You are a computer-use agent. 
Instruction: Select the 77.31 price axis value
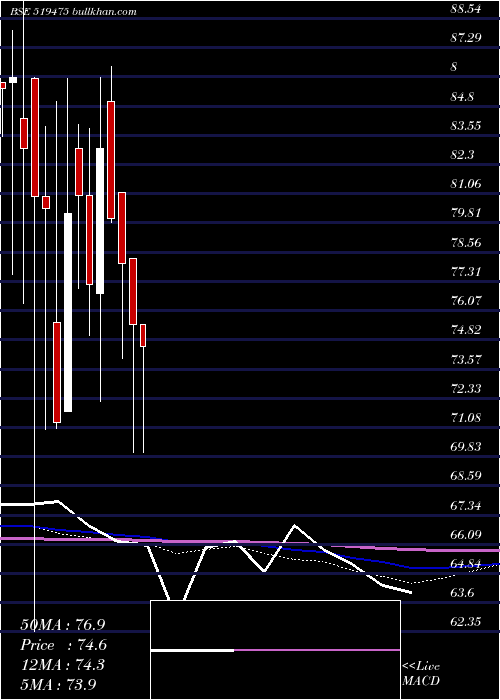point(466,271)
